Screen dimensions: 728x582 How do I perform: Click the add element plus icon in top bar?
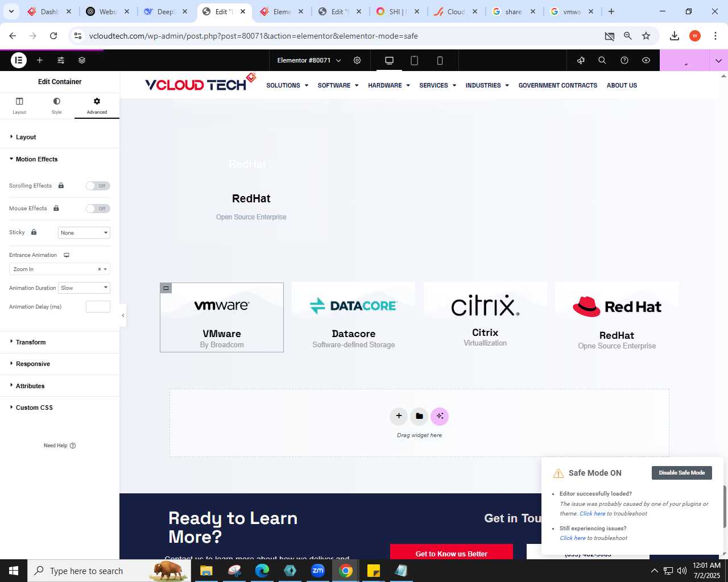click(x=40, y=60)
